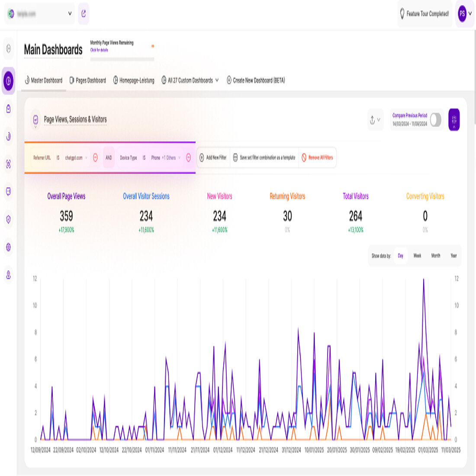This screenshot has width=476, height=476.
Task: Remove the Referrer URL chatgpt.com filter
Action: tap(95, 158)
